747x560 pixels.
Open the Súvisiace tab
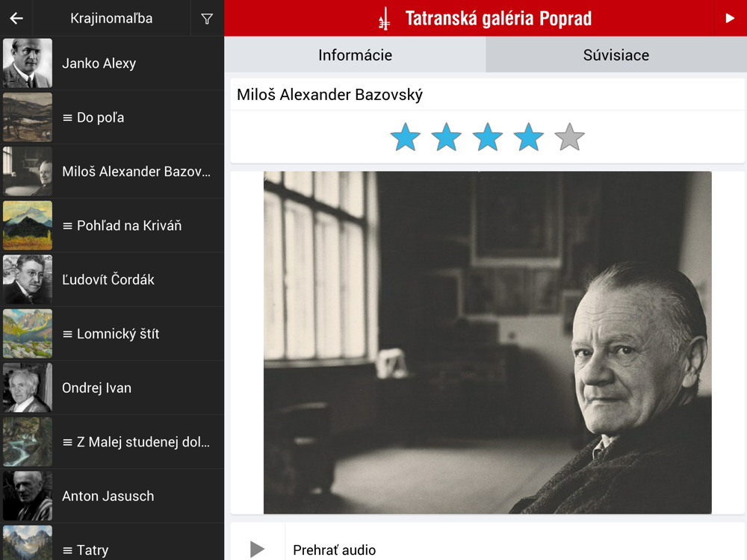(616, 55)
